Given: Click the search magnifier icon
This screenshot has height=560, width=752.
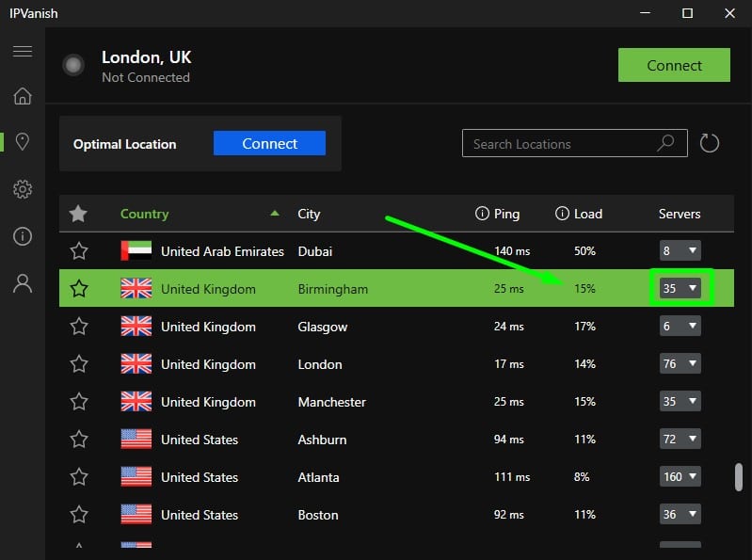Looking at the screenshot, I should pyautogui.click(x=665, y=142).
